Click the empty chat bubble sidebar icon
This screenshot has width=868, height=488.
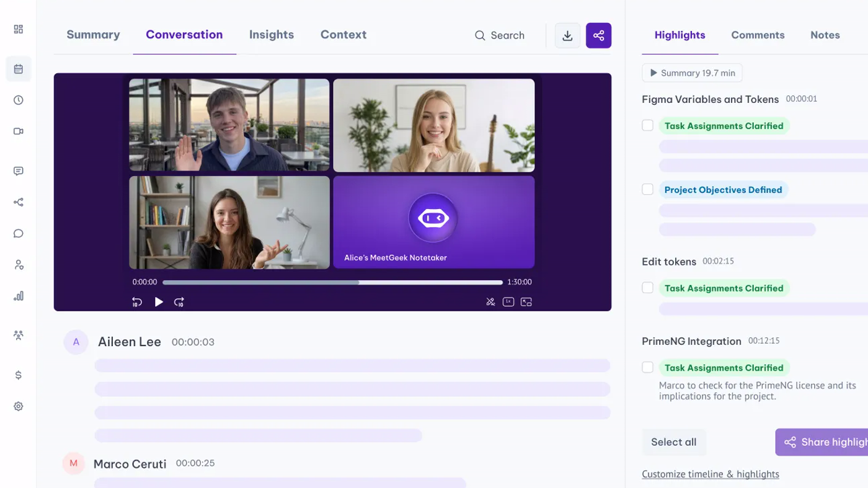coord(19,234)
